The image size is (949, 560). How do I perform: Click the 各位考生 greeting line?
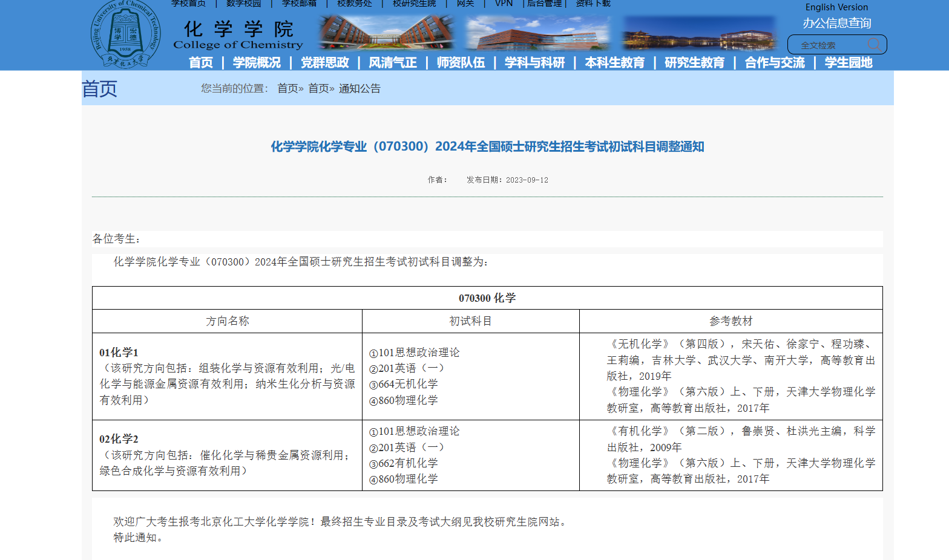(x=117, y=239)
